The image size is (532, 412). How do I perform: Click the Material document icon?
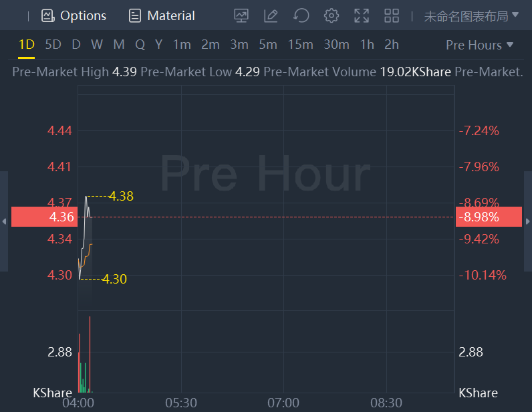tap(135, 15)
